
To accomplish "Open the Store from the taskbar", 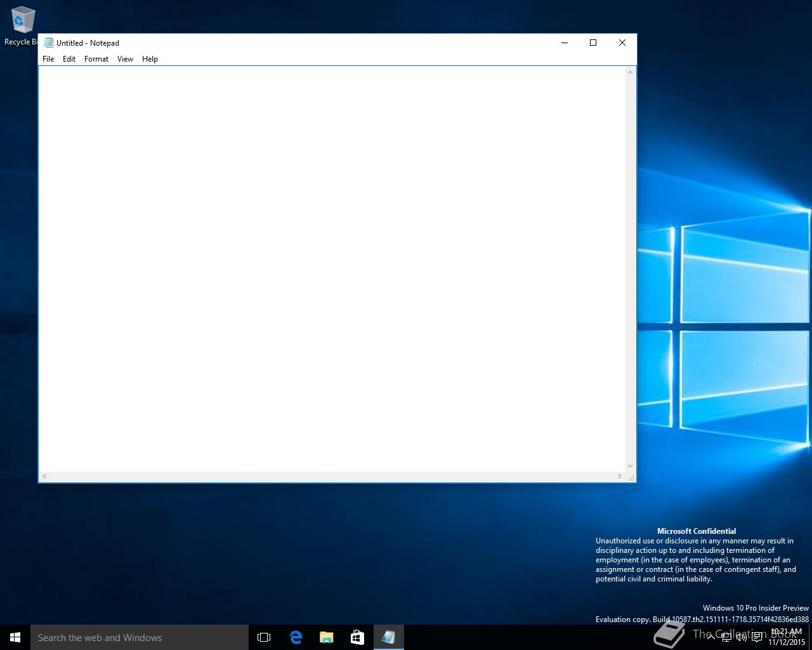I will click(357, 637).
